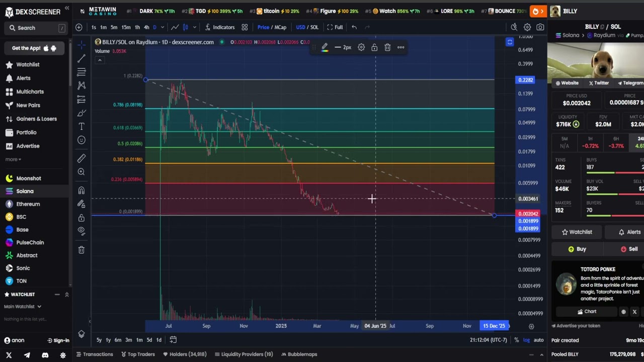Toggle lock all drawing tools
This screenshot has height=362, width=644.
pyautogui.click(x=82, y=218)
